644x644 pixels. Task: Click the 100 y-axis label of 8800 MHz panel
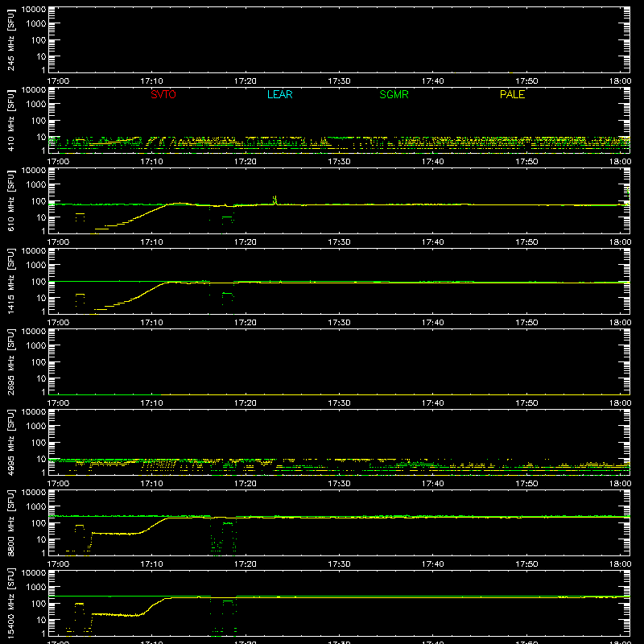[x=39, y=523]
